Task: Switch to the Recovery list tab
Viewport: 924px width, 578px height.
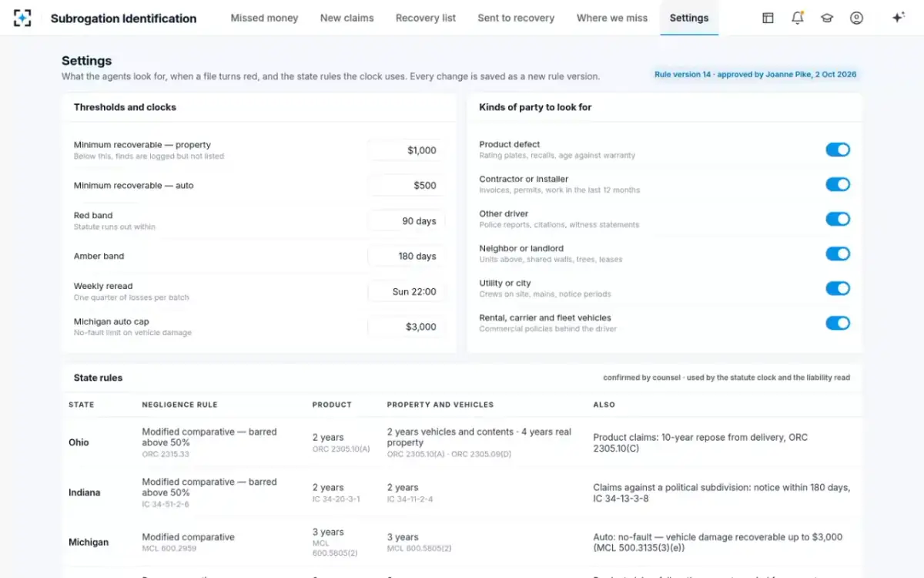Action: (426, 18)
